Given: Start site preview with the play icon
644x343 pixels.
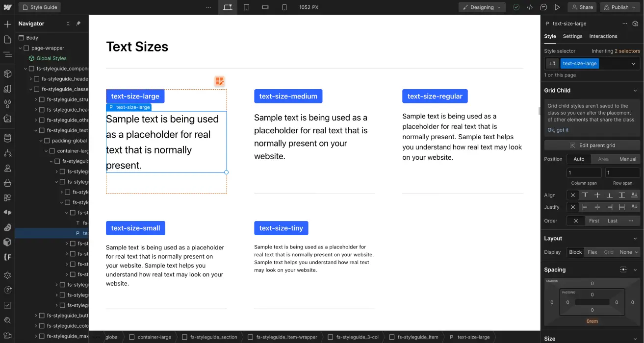Looking at the screenshot, I should (558, 7).
